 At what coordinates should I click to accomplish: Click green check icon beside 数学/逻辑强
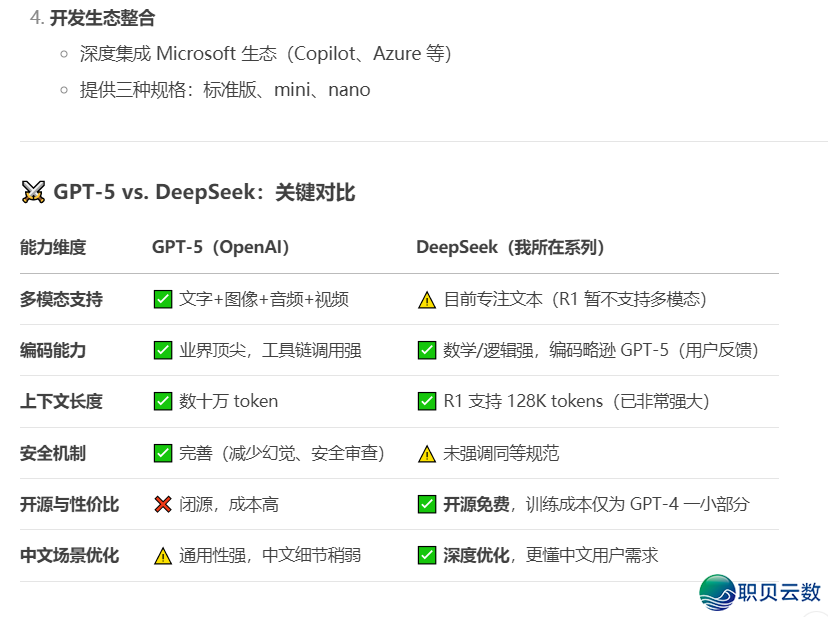coord(427,350)
